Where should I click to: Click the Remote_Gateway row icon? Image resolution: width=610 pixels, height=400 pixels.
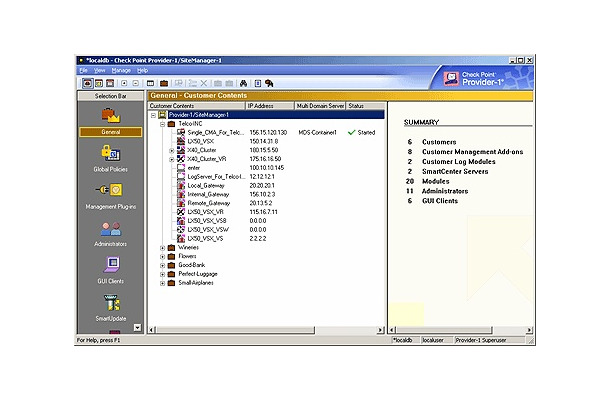181,203
